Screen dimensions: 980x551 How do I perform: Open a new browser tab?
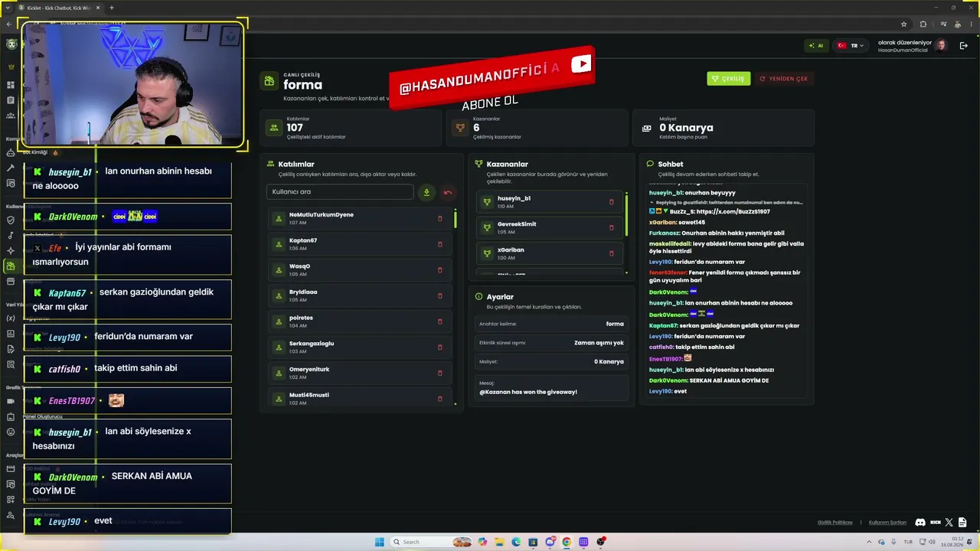pos(112,8)
